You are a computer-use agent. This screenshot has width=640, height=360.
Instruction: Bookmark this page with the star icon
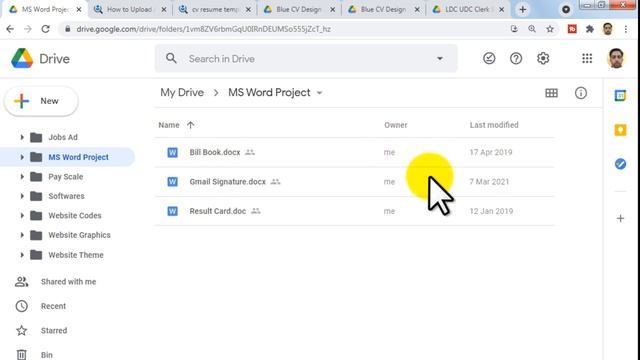550,29
